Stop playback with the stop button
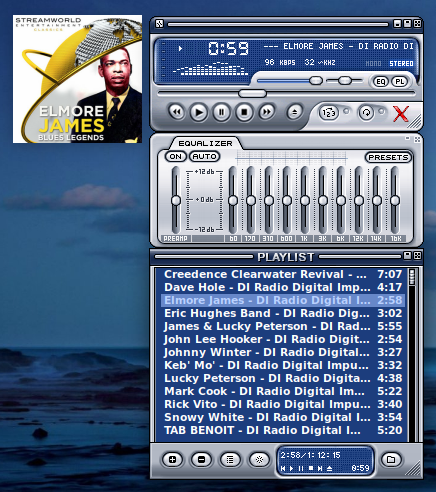Viewport: 436px width, 492px height. pyautogui.click(x=244, y=112)
